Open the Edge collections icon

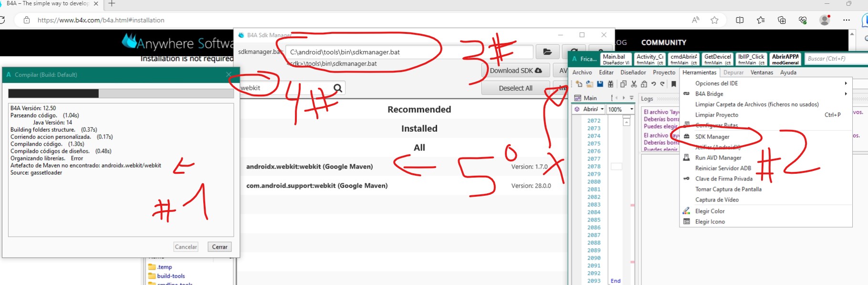point(782,20)
